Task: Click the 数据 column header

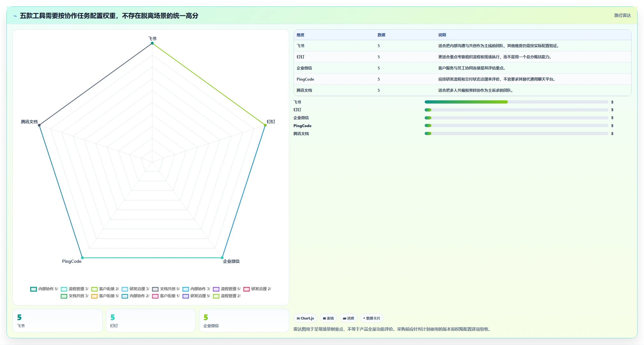Action: pos(381,35)
